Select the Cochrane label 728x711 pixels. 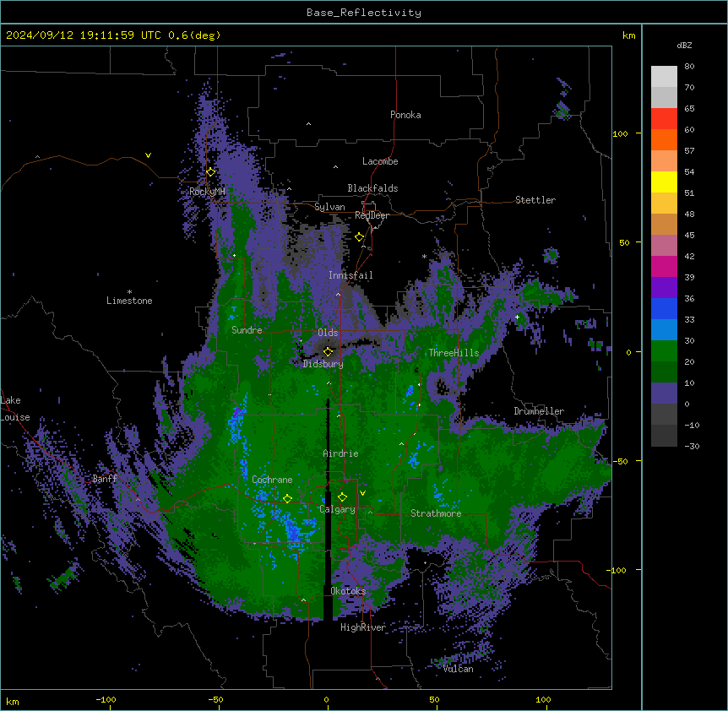272,480
